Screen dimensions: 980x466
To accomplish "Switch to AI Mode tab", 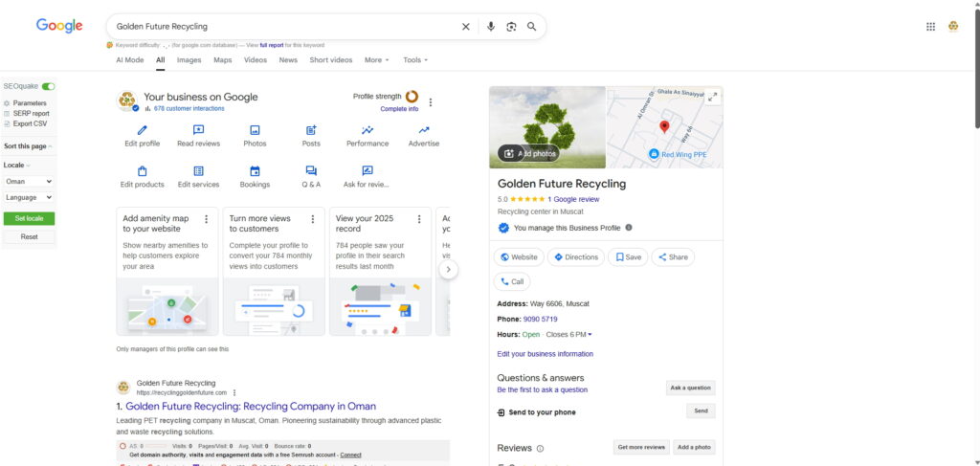I will click(x=130, y=60).
